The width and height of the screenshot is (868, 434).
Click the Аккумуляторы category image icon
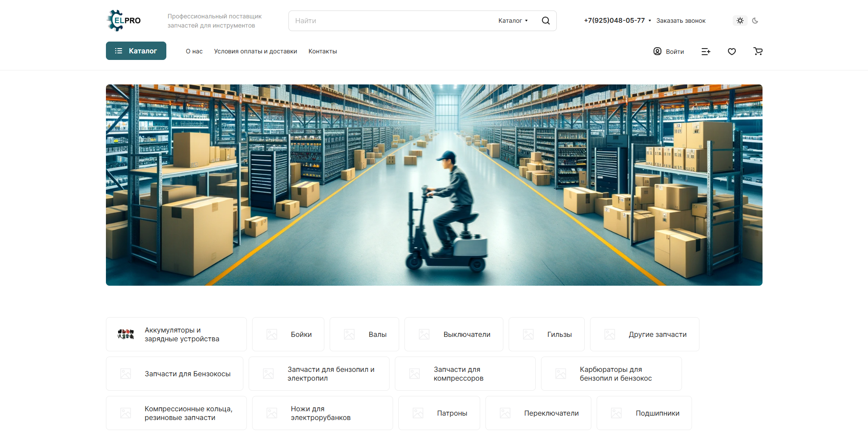[x=126, y=334]
